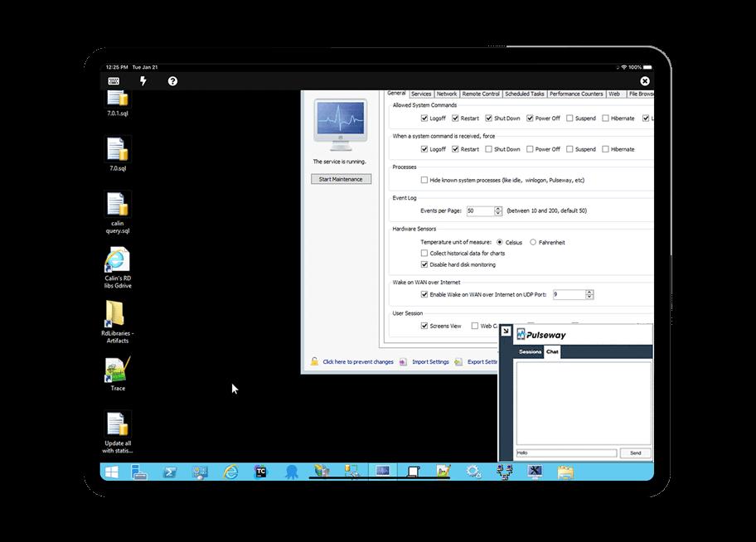Open the Octopus taskbar icon
Viewport: 756px width, 542px height.
(291, 472)
